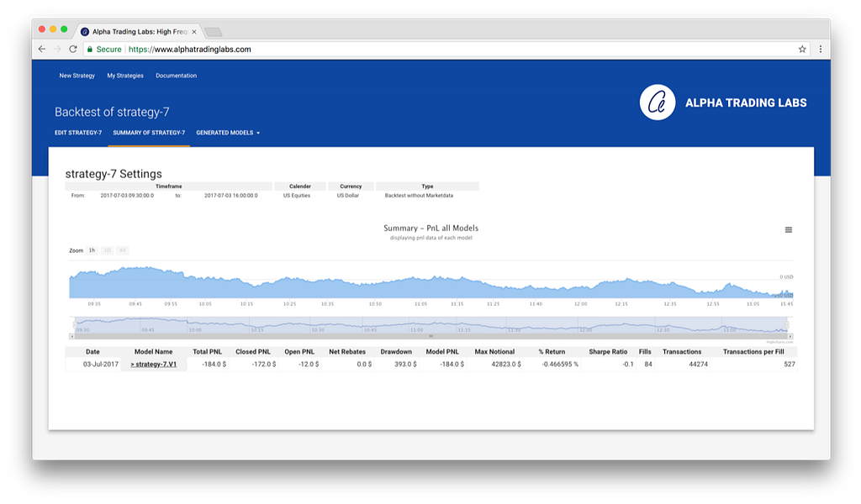Click the Total PNL column header
861x504 pixels.
(x=207, y=351)
